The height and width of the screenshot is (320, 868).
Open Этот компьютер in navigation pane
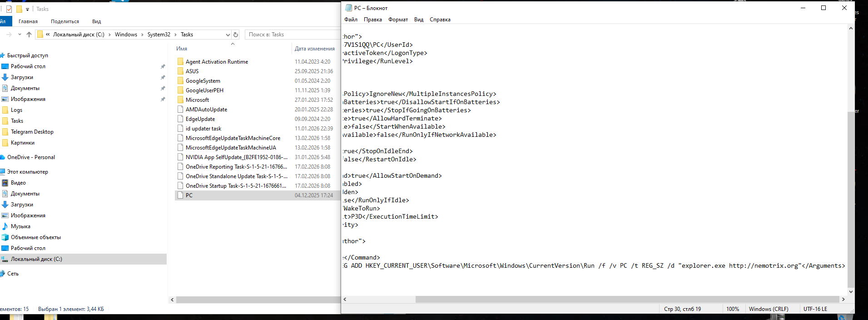pyautogui.click(x=27, y=172)
